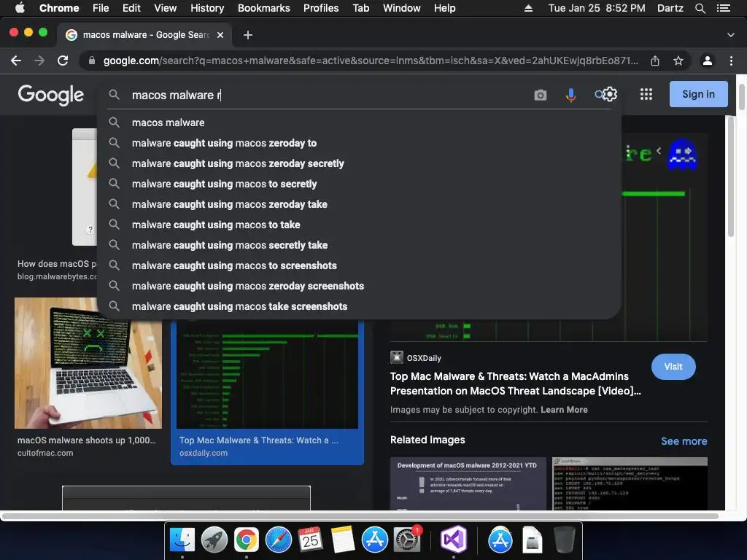Reload the current page

(63, 61)
